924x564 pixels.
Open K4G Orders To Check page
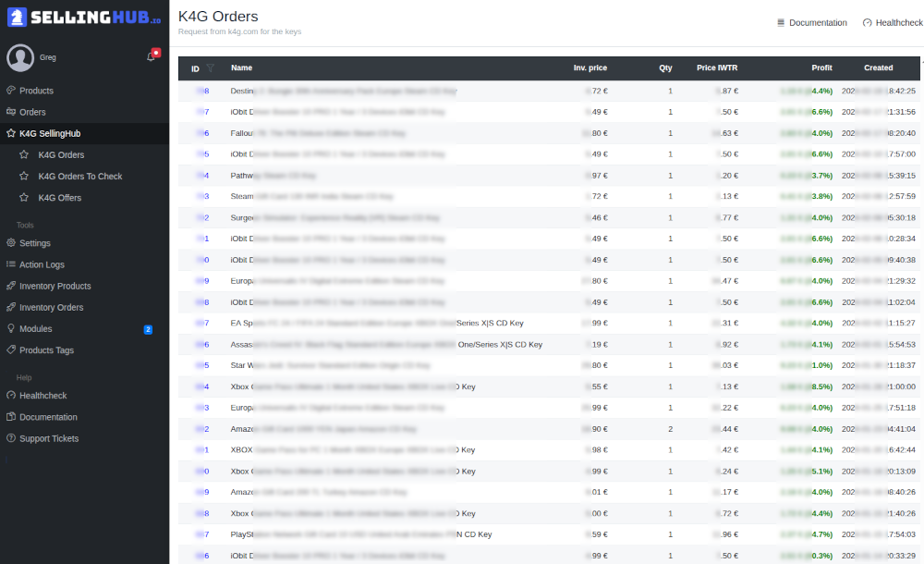tap(80, 177)
